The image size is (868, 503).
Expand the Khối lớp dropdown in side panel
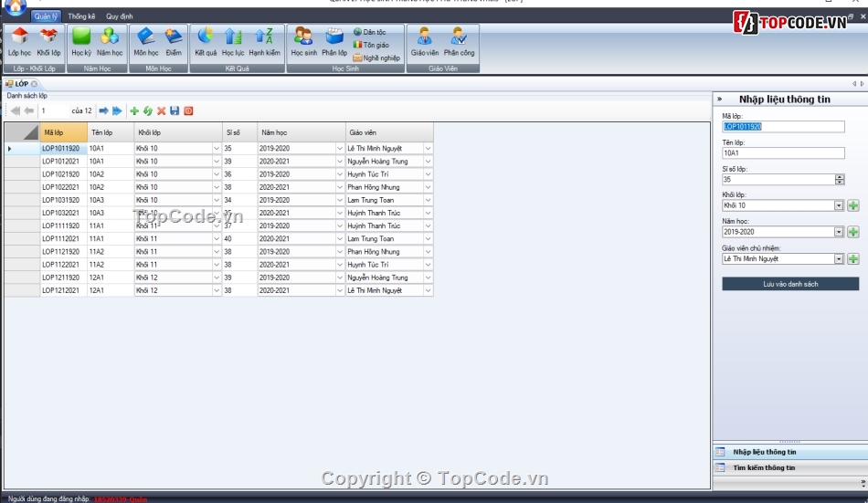click(x=838, y=205)
